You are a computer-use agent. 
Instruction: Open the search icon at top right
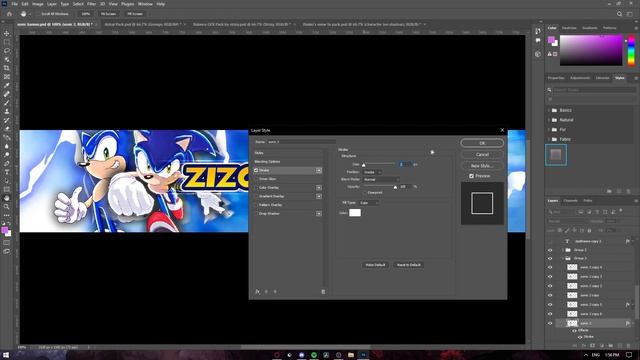[619, 14]
